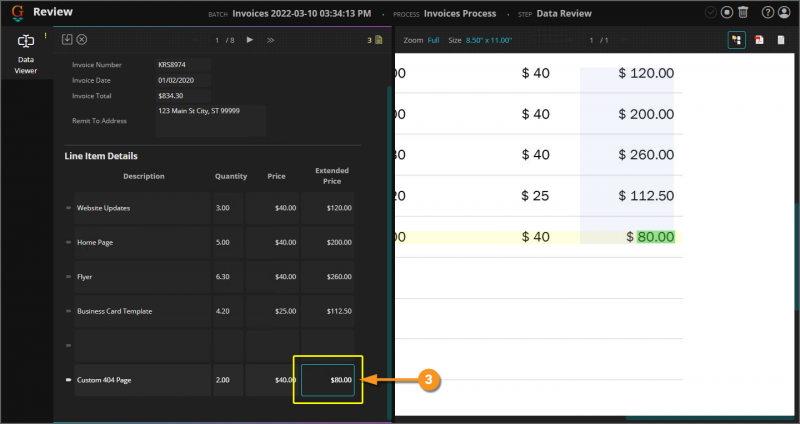The image size is (800, 424).
Task: Click the quantity cell 4.20
Action: (228, 311)
